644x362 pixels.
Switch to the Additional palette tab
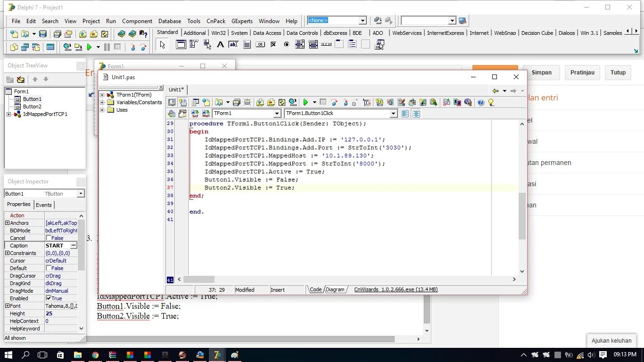point(195,33)
